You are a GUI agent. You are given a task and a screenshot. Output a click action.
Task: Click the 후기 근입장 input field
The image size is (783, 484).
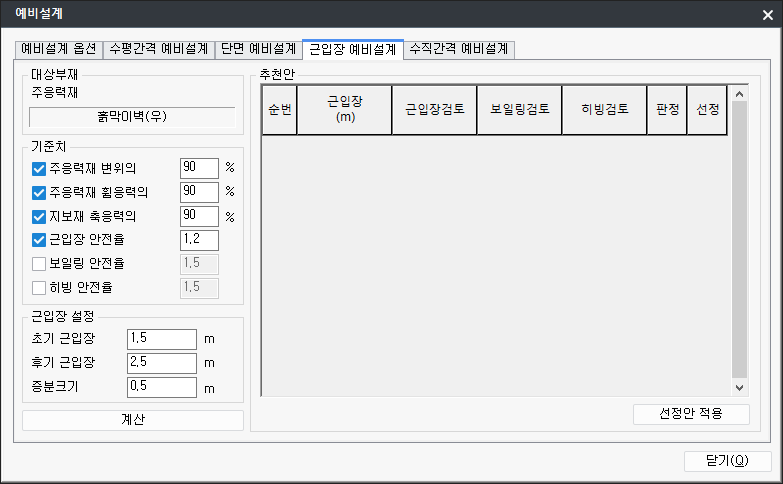(161, 363)
